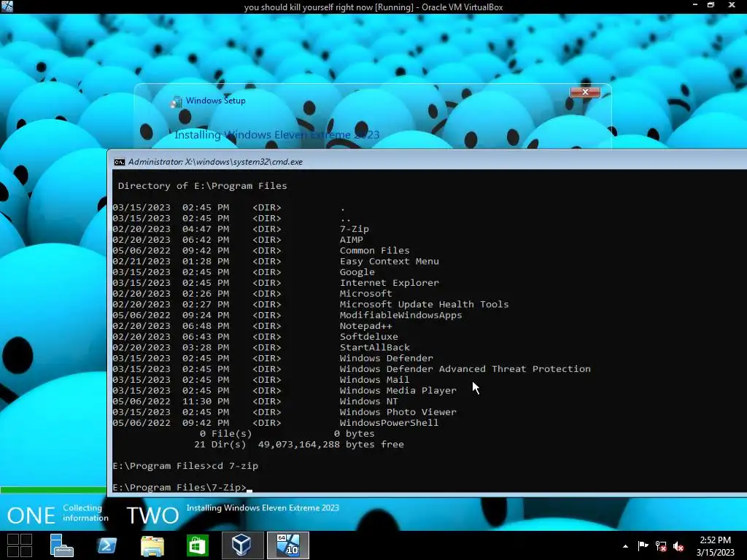The height and width of the screenshot is (560, 747).
Task: Click the muted volume tray icon
Action: click(x=678, y=546)
